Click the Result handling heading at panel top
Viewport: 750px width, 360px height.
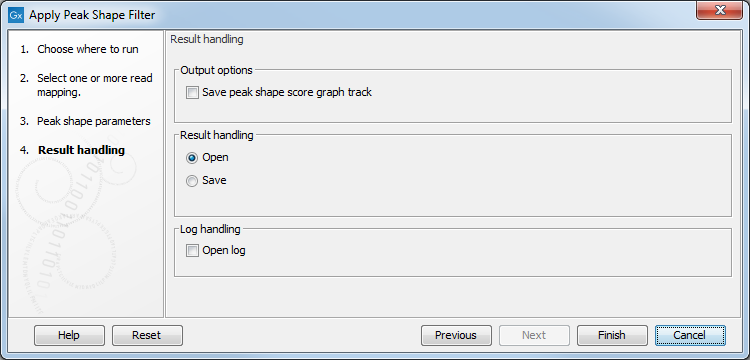pos(207,39)
